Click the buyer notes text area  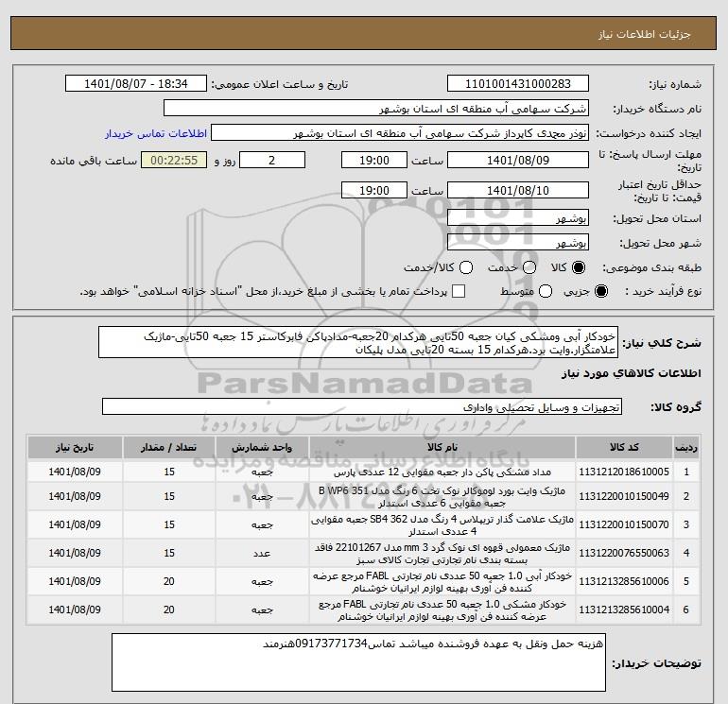(x=358, y=662)
